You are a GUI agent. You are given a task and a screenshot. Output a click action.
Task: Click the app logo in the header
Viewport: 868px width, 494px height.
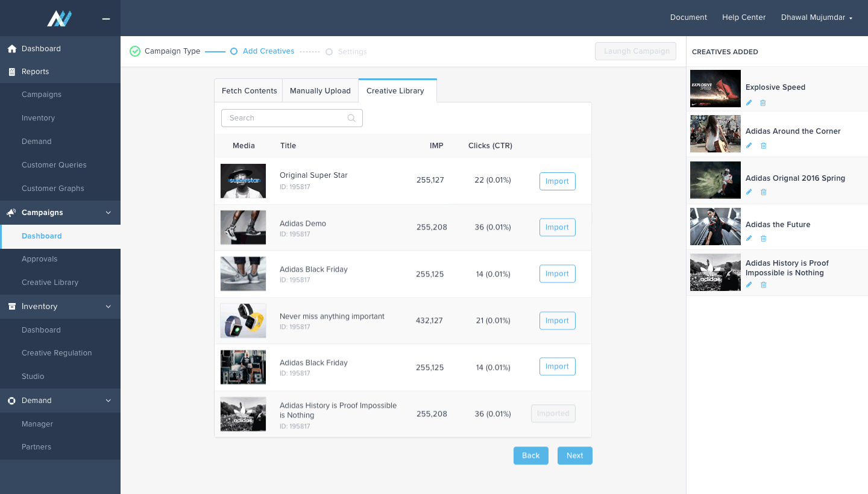click(60, 19)
